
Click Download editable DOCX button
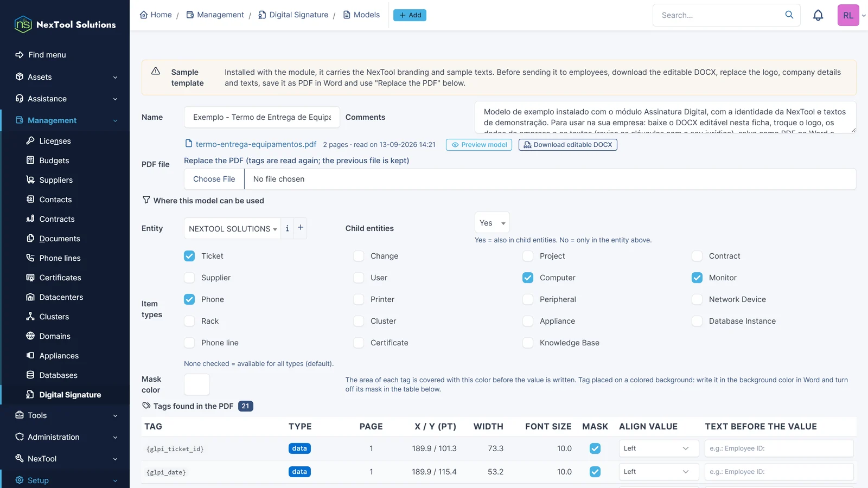pyautogui.click(x=568, y=145)
